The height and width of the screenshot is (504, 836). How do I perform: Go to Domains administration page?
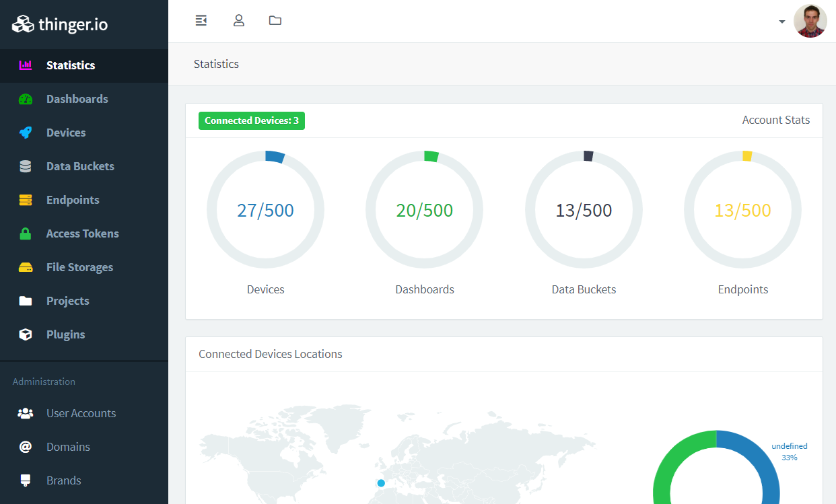(x=84, y=447)
